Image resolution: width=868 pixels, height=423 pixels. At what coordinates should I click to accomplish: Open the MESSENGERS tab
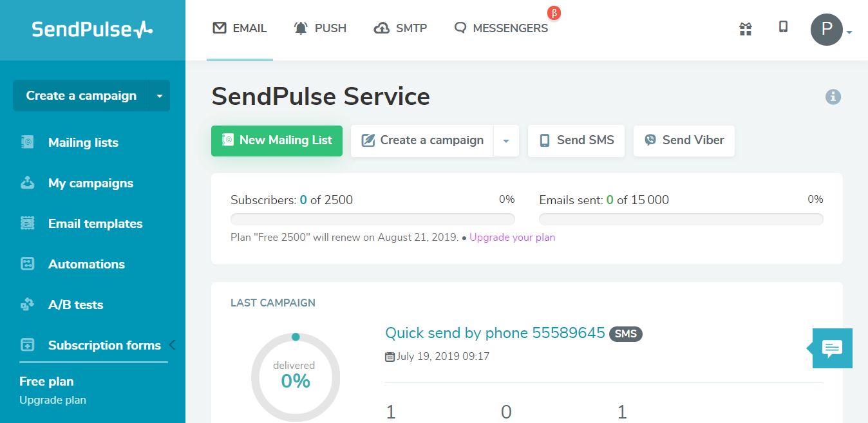tap(501, 28)
